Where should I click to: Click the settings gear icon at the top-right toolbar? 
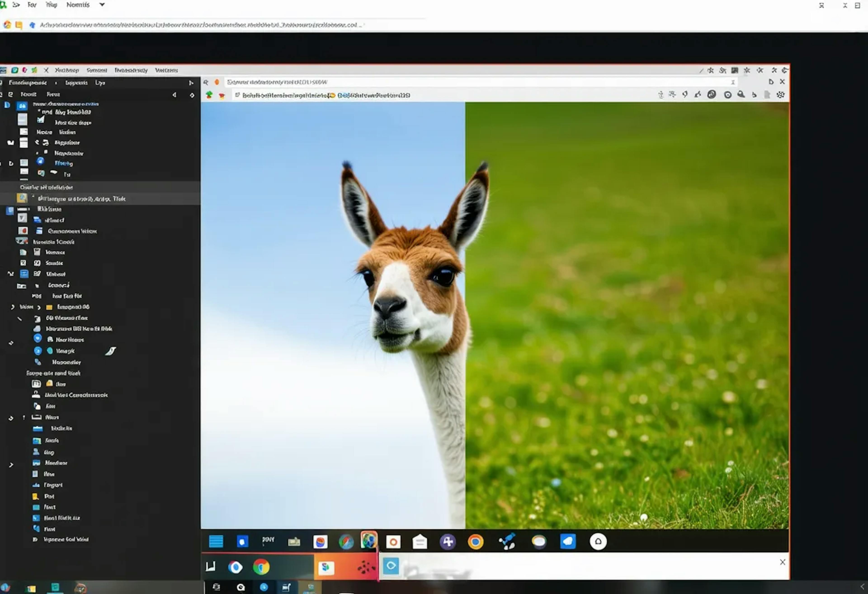tap(781, 95)
